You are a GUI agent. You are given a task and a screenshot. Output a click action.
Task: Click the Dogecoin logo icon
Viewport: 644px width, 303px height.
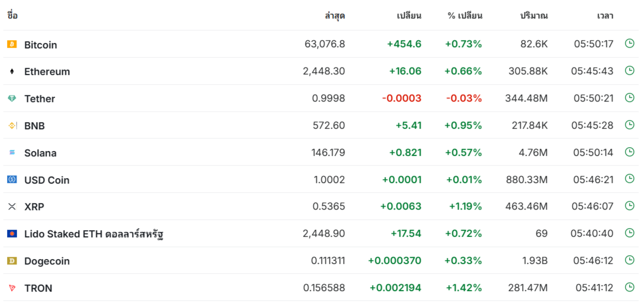12,261
